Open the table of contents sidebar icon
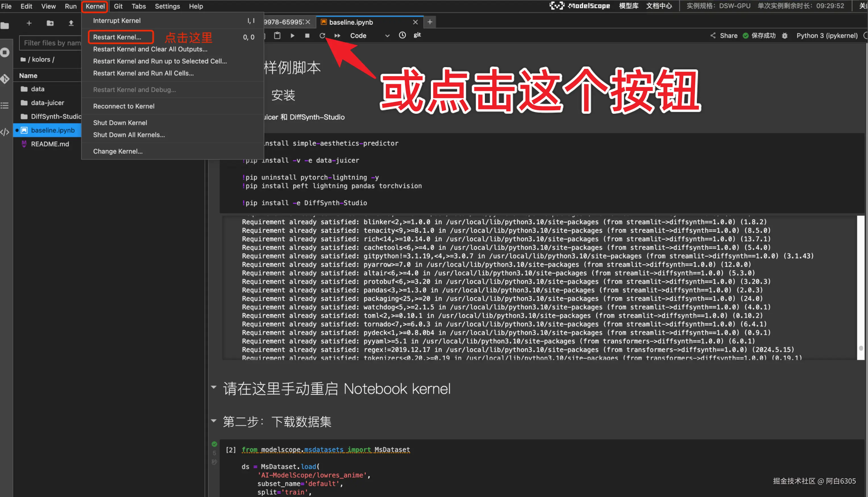 pos(5,105)
